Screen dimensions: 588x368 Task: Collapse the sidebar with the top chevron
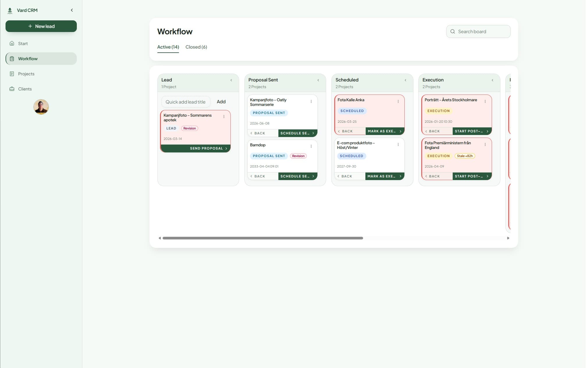tap(72, 10)
